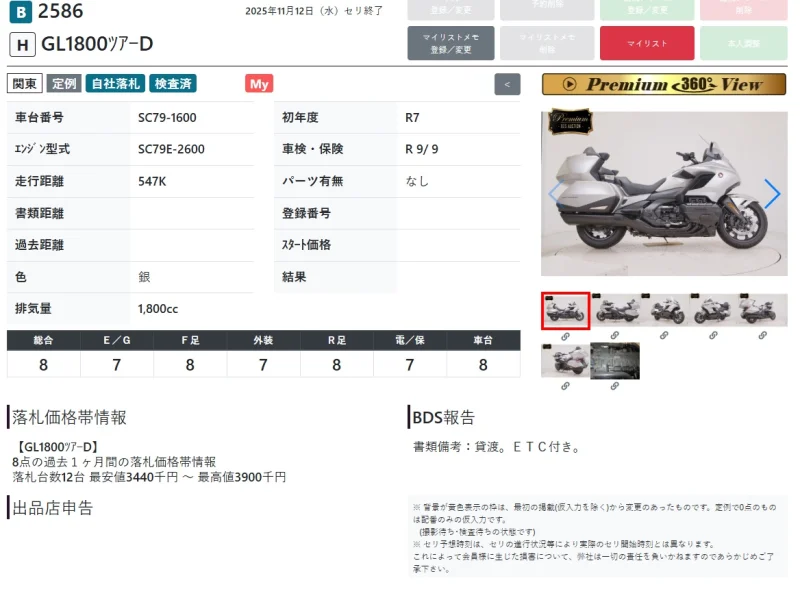Click the 外装 score column header
Screen dimensions: 800x600
[x=263, y=340]
